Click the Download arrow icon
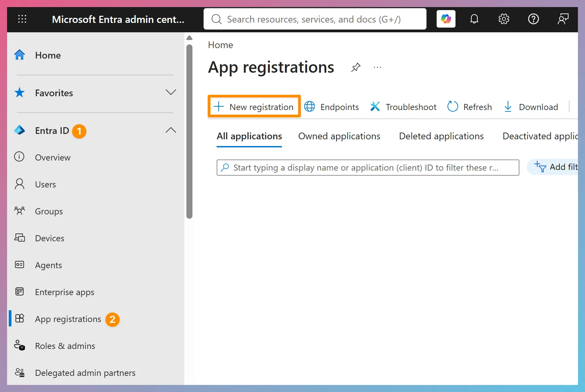The image size is (585, 392). (508, 107)
